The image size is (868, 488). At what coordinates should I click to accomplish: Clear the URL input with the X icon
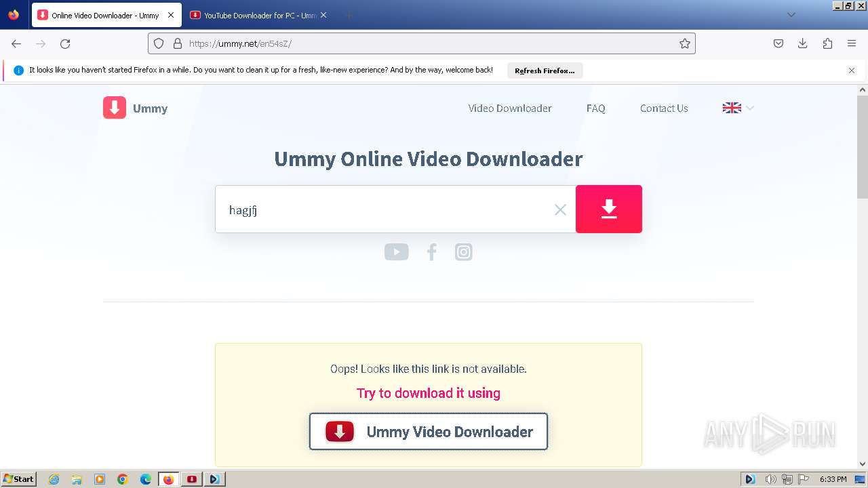[x=560, y=209]
